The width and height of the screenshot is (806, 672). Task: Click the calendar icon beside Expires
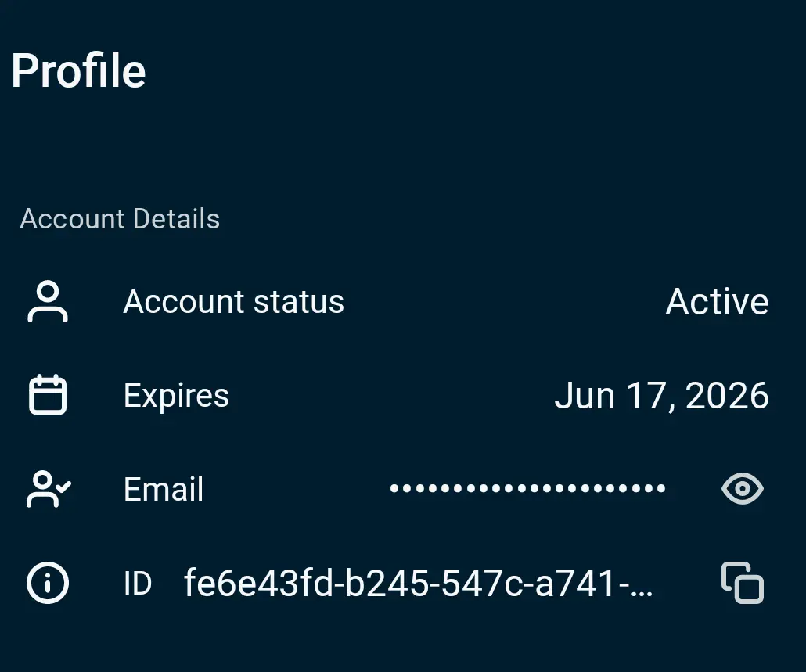coord(48,394)
